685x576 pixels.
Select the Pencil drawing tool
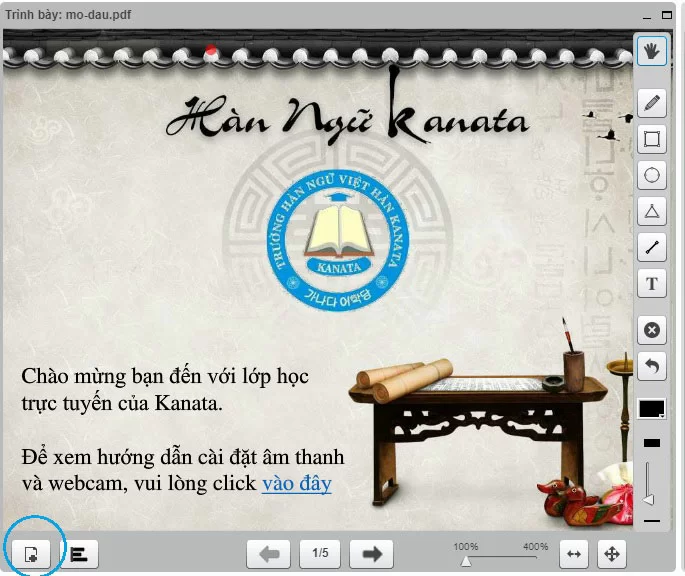pos(652,102)
